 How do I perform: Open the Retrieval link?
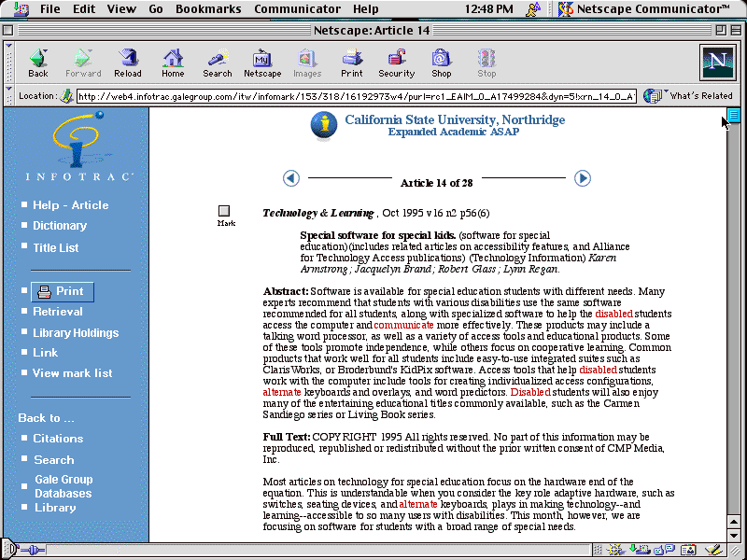pyautogui.click(x=58, y=312)
